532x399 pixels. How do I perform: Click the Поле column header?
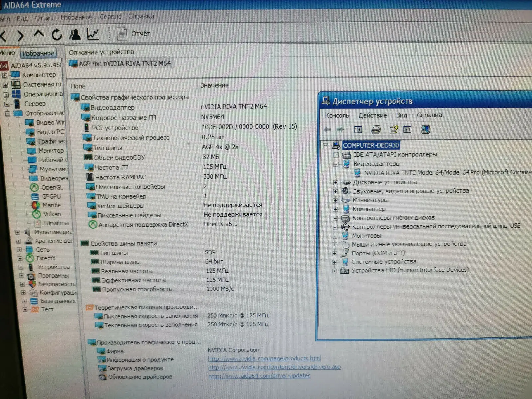tap(78, 86)
